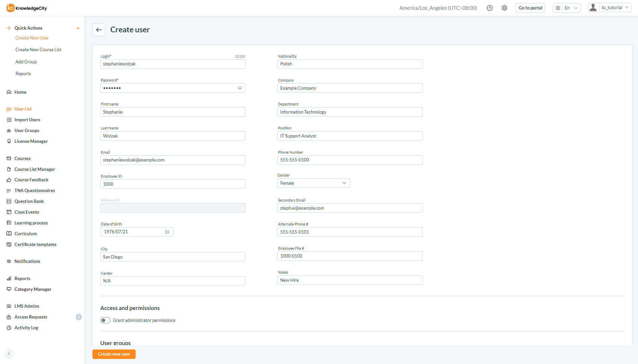Viewport: 638px width, 364px height.
Task: Open the settings gear icon
Action: (x=504, y=8)
